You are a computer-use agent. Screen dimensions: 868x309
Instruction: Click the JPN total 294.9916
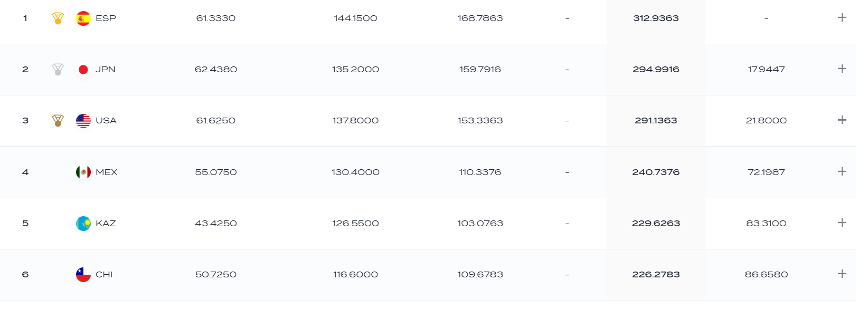(x=656, y=70)
